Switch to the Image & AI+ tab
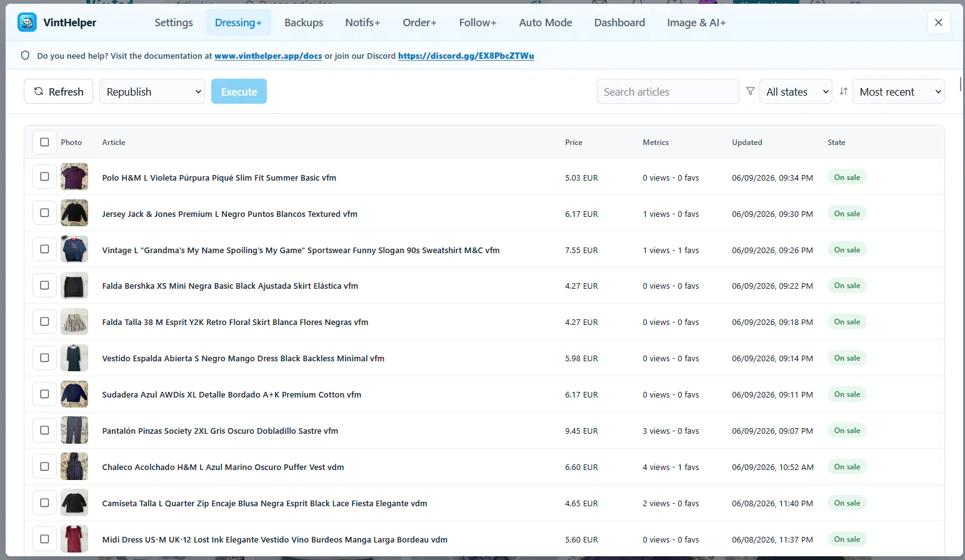The width and height of the screenshot is (965, 560). coord(696,22)
